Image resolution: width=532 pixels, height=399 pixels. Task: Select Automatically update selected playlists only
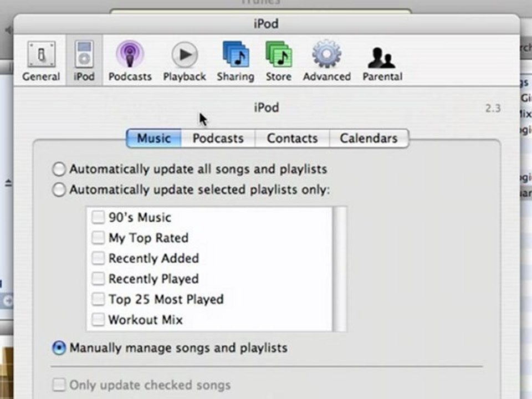click(x=59, y=190)
